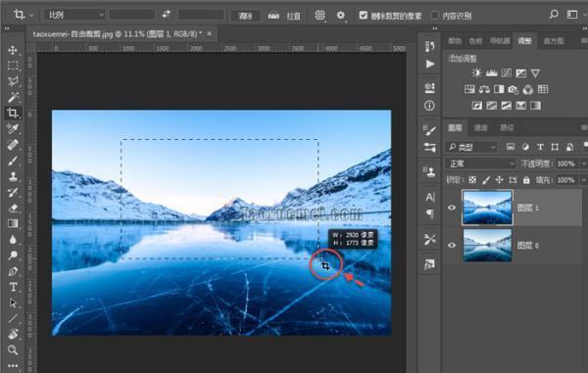Open the 填充 fill slider arrow

pyautogui.click(x=583, y=180)
